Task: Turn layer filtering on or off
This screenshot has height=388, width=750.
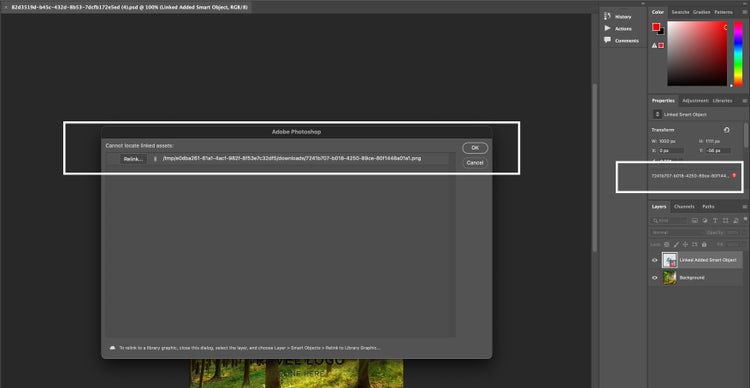Action: [745, 219]
